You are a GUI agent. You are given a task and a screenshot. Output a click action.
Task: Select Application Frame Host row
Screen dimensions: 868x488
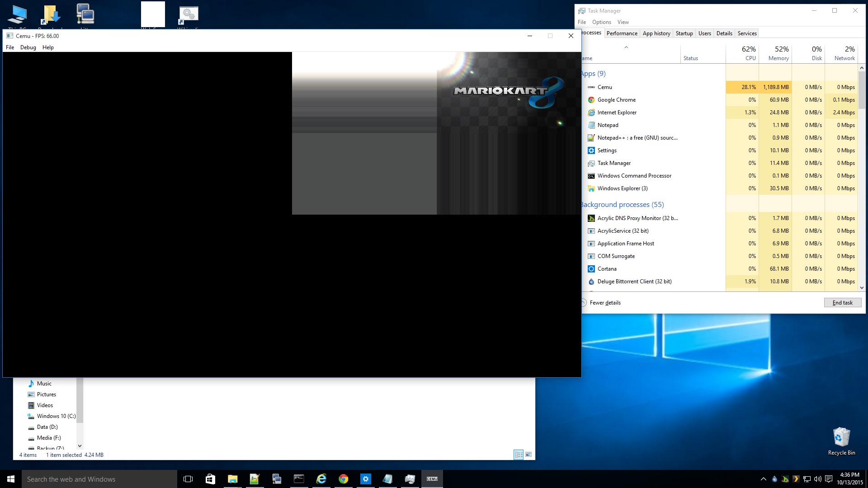point(719,244)
